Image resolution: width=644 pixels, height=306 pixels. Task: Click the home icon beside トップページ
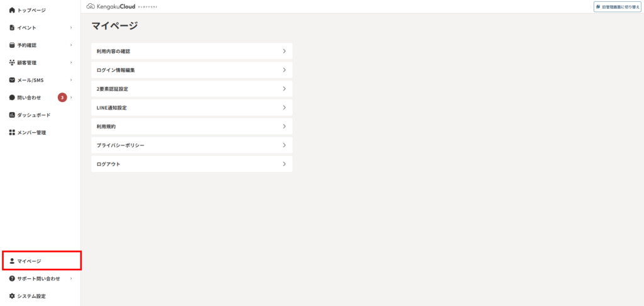click(12, 10)
